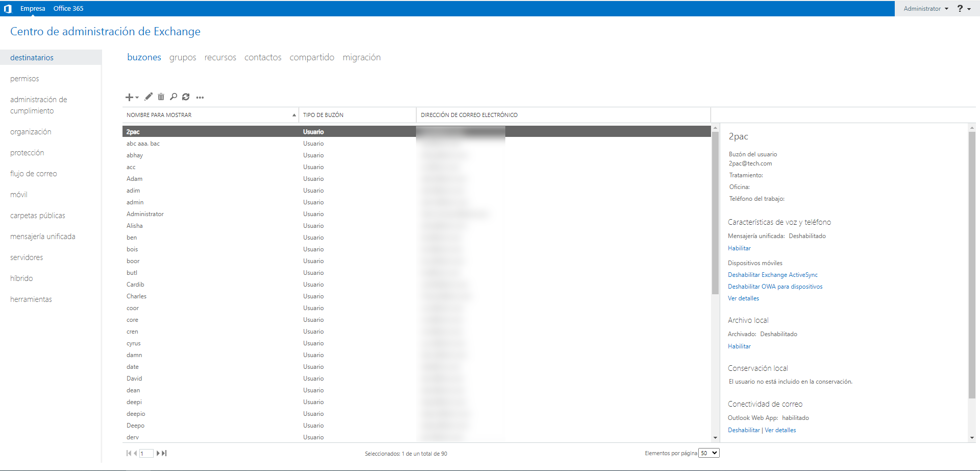The image size is (980, 471).
Task: Click the mailbox list scrollbar down arrow
Action: [x=715, y=438]
